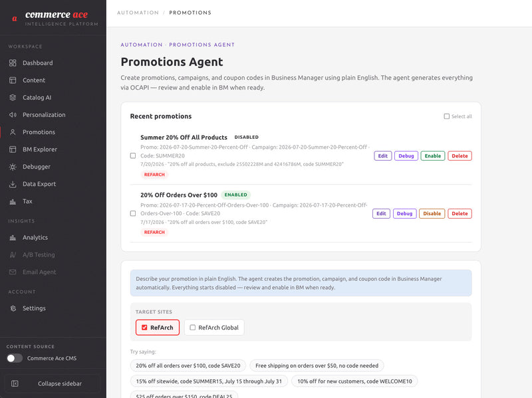Open BM Explorer in sidebar

40,149
